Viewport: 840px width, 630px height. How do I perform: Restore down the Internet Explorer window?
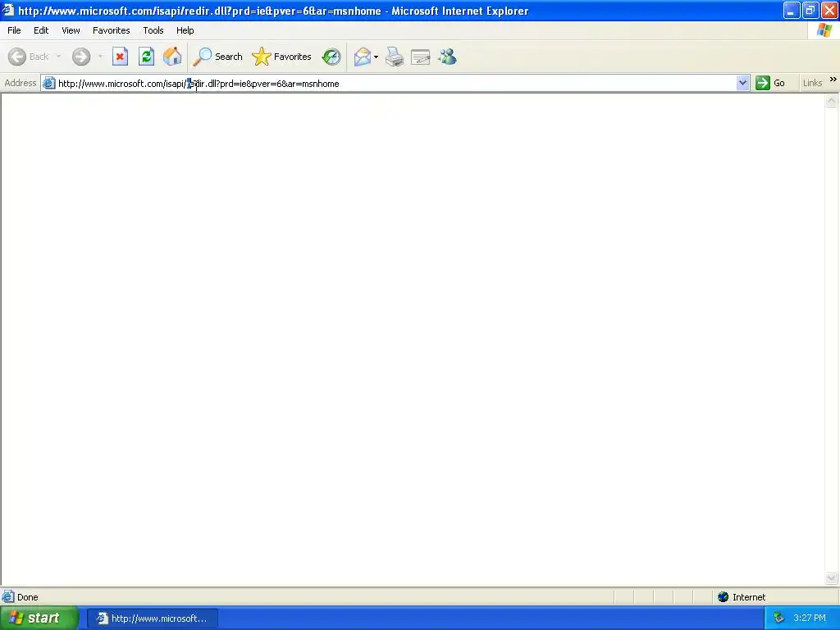click(x=810, y=10)
